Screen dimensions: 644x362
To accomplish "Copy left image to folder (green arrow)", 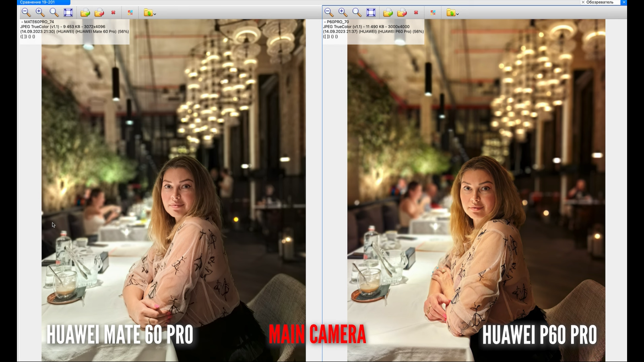I will (85, 13).
